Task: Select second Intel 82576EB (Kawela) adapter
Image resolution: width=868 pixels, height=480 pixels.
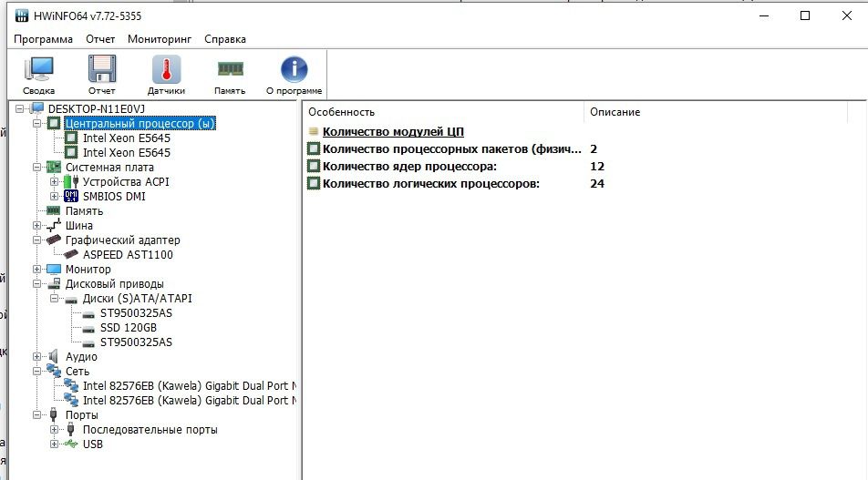Action: point(190,401)
